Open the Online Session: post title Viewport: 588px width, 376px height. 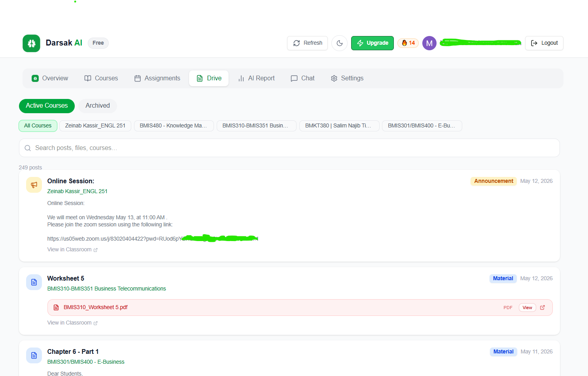click(x=71, y=181)
